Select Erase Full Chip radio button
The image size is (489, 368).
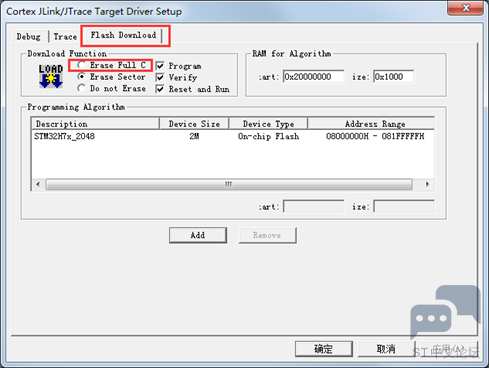pos(81,65)
